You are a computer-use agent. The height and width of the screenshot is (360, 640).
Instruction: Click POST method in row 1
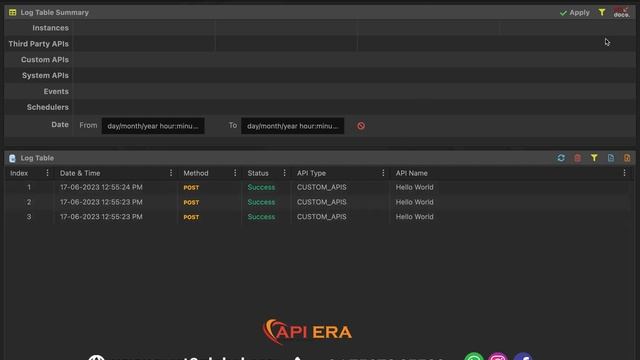pyautogui.click(x=191, y=188)
